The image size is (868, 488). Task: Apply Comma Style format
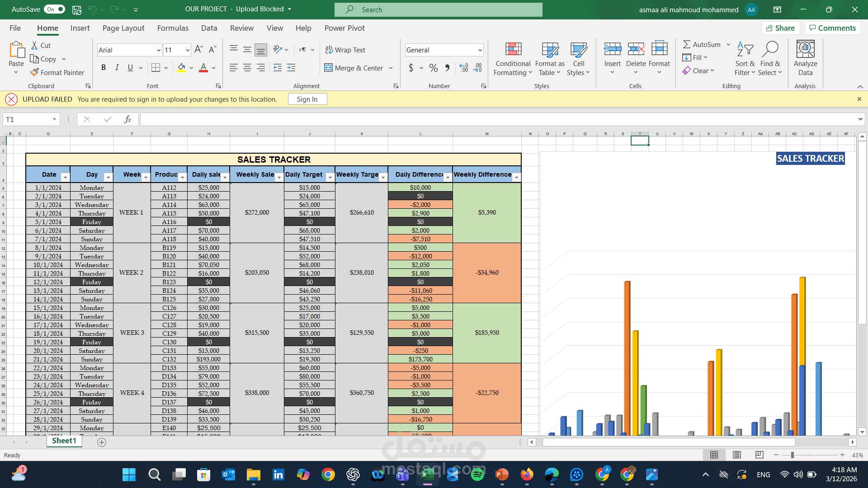(447, 68)
